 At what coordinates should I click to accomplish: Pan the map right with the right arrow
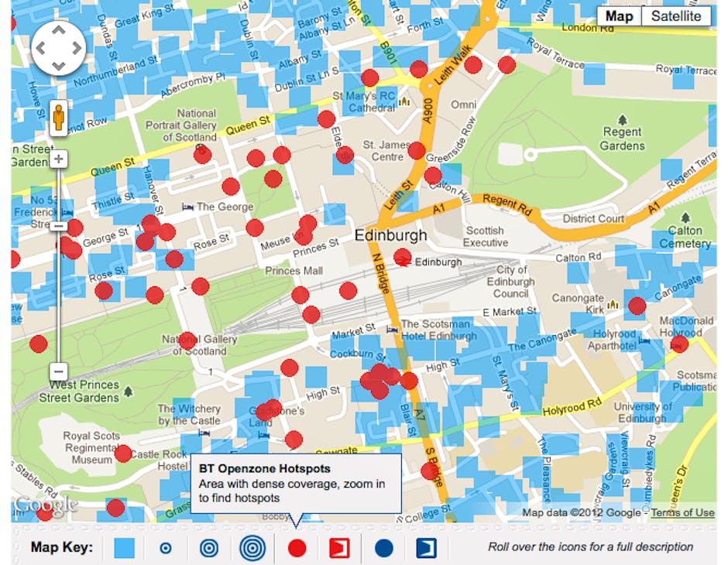tap(76, 48)
